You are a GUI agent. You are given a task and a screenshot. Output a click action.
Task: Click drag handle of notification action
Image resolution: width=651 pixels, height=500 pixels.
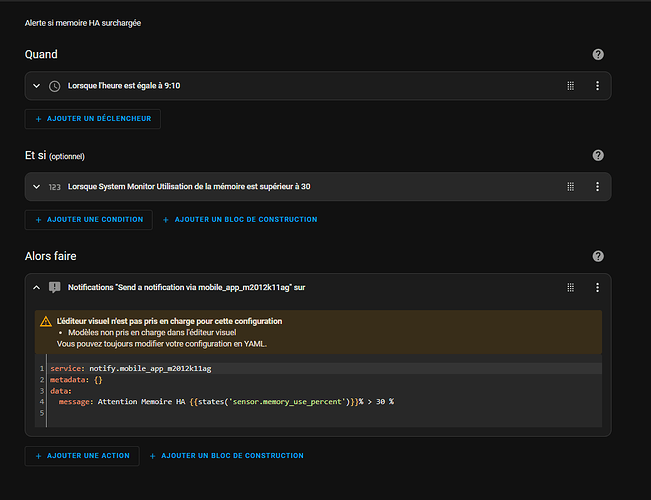pos(571,287)
